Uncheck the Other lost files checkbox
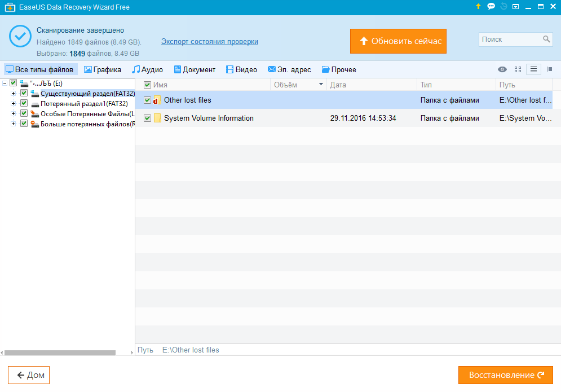This screenshot has width=561, height=392. (x=147, y=100)
